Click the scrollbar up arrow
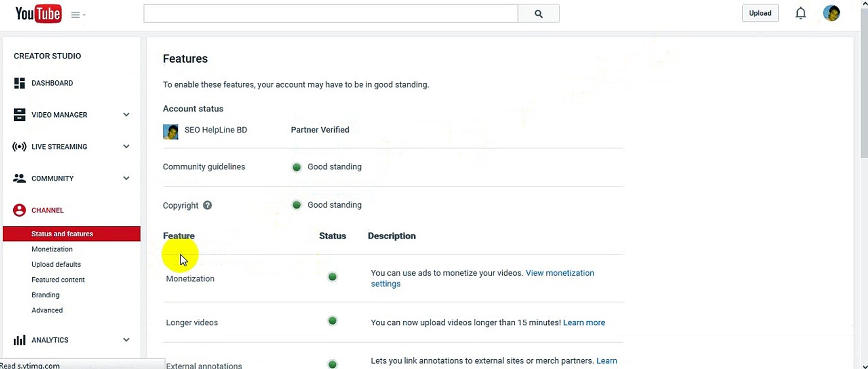The height and width of the screenshot is (369, 868). (864, 4)
